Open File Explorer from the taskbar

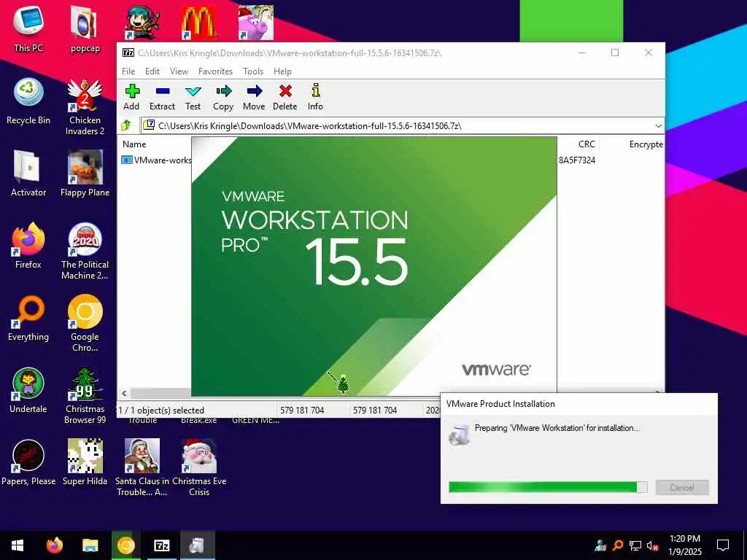(90, 545)
